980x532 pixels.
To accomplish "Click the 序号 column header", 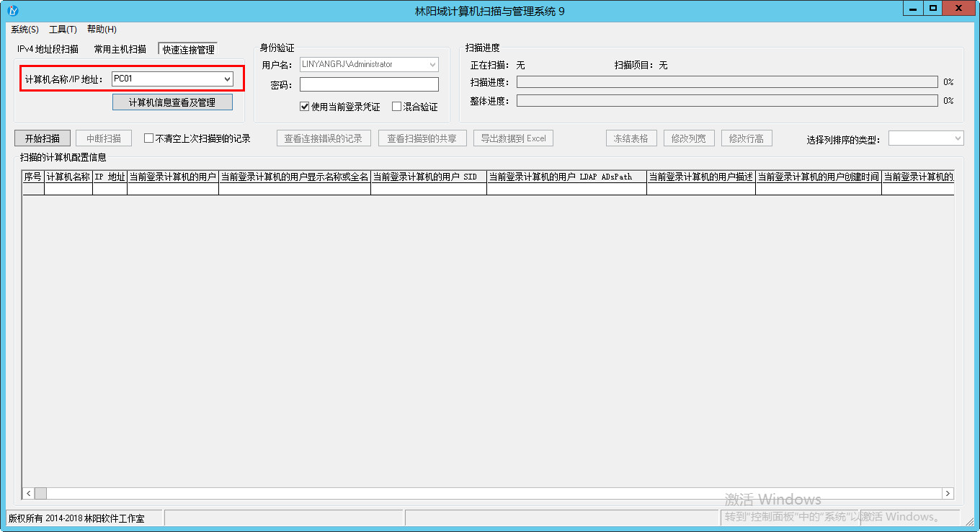I will pyautogui.click(x=33, y=177).
